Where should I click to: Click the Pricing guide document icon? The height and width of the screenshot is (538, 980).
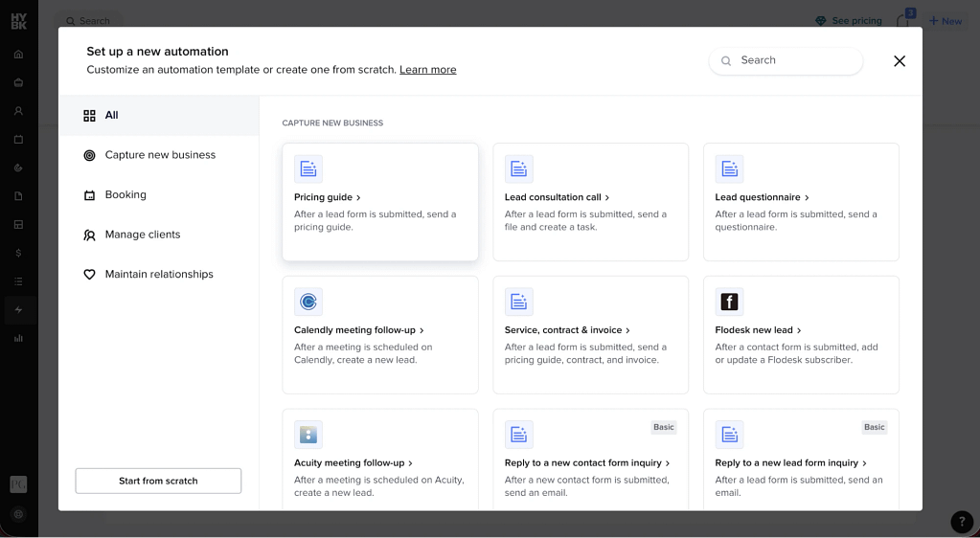coord(308,168)
